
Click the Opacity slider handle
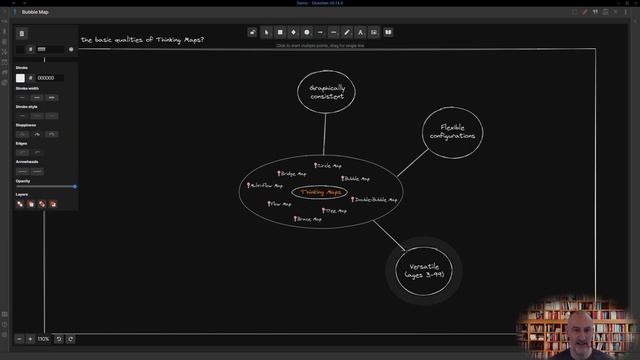coord(75,187)
